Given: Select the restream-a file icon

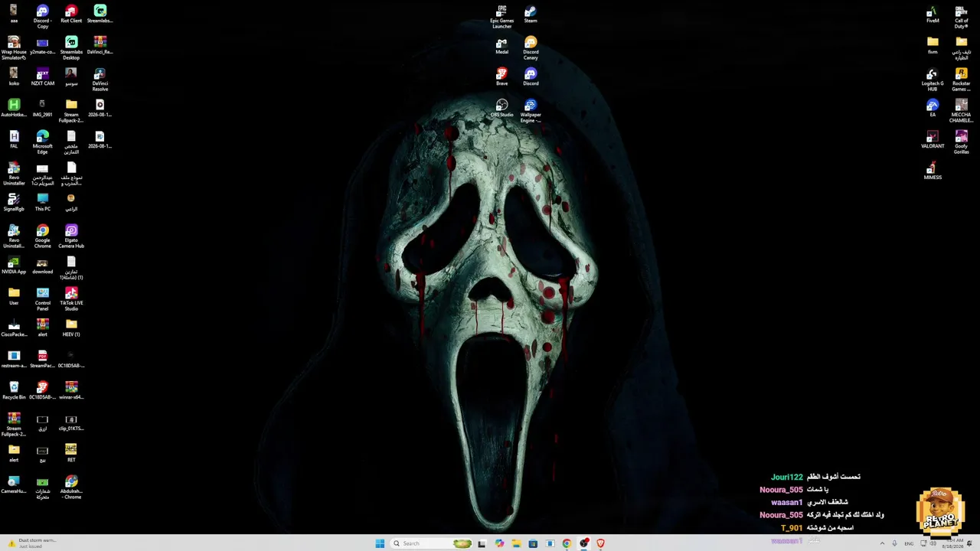Looking at the screenshot, I should tap(14, 359).
